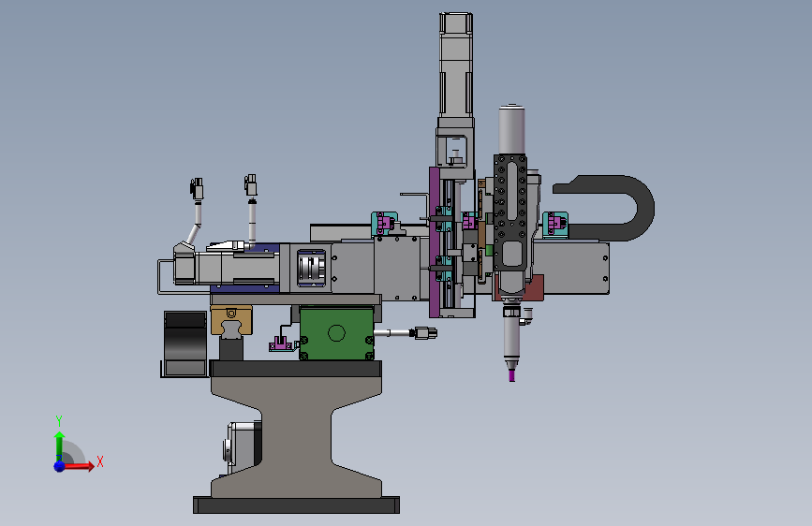Click the blue Z axis ball of triad
This screenshot has height=526, width=812.
tap(59, 466)
